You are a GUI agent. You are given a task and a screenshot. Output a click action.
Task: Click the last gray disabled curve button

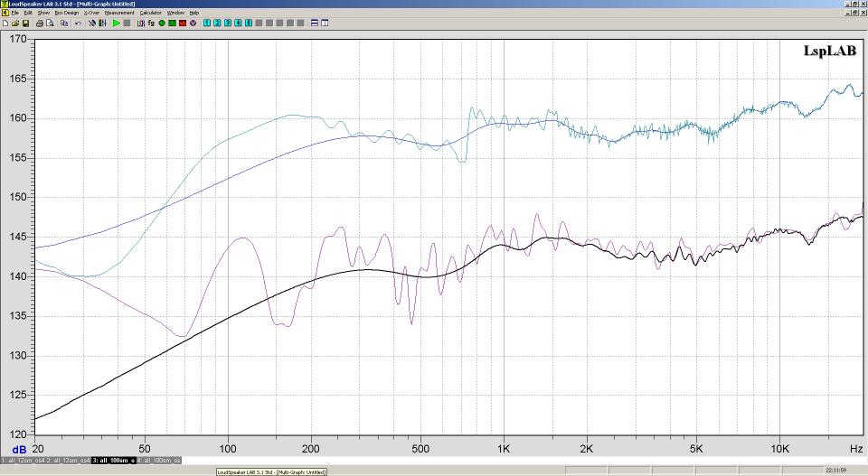pyautogui.click(x=300, y=23)
